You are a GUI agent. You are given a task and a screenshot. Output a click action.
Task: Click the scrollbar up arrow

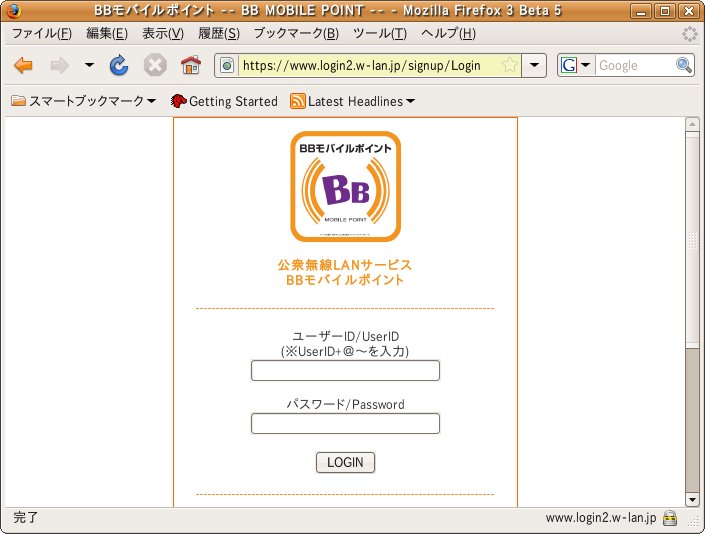click(692, 124)
